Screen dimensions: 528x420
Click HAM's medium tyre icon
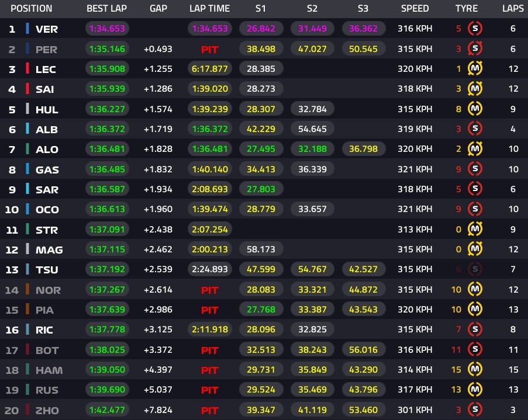point(475,370)
